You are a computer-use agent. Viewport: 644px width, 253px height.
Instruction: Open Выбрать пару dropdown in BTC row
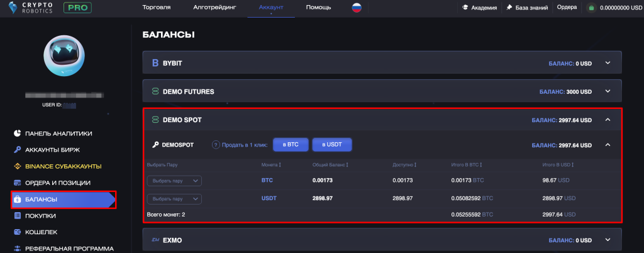coord(174,181)
